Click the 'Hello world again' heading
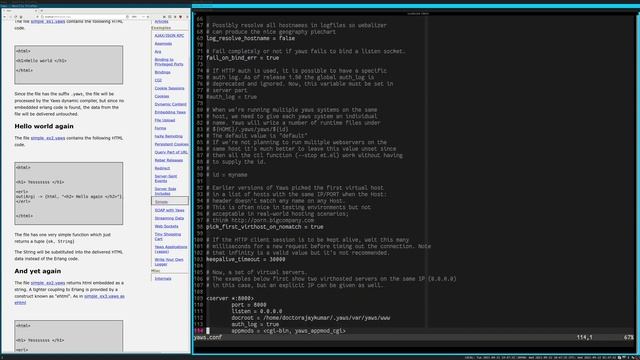The image size is (640, 360). tap(44, 127)
